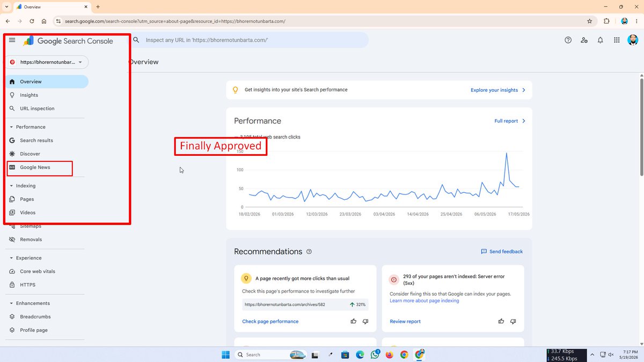
Task: Thumbs down the clicks recommendation card
Action: [x=365, y=322]
